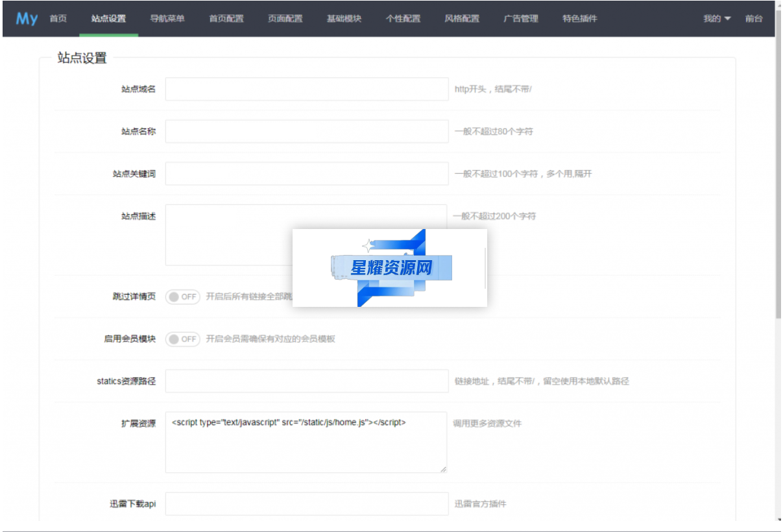Click the 跳过详情页 label
Viewport: 783px width, 532px height.
(x=134, y=296)
